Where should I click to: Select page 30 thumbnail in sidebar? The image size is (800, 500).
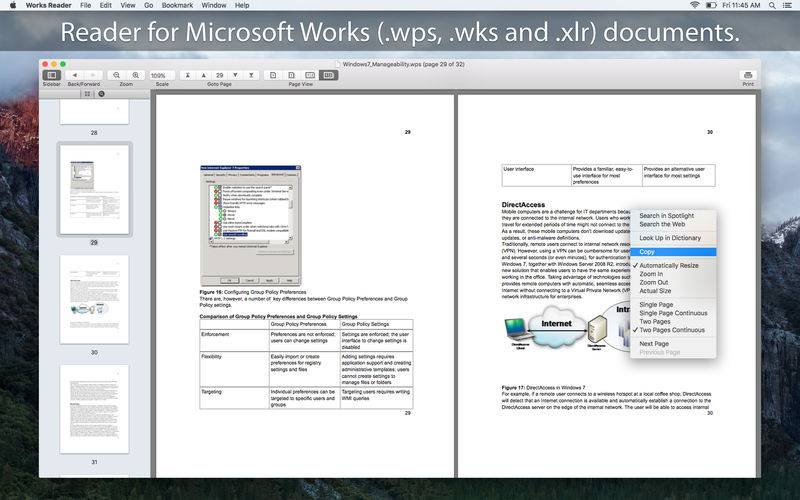94,299
